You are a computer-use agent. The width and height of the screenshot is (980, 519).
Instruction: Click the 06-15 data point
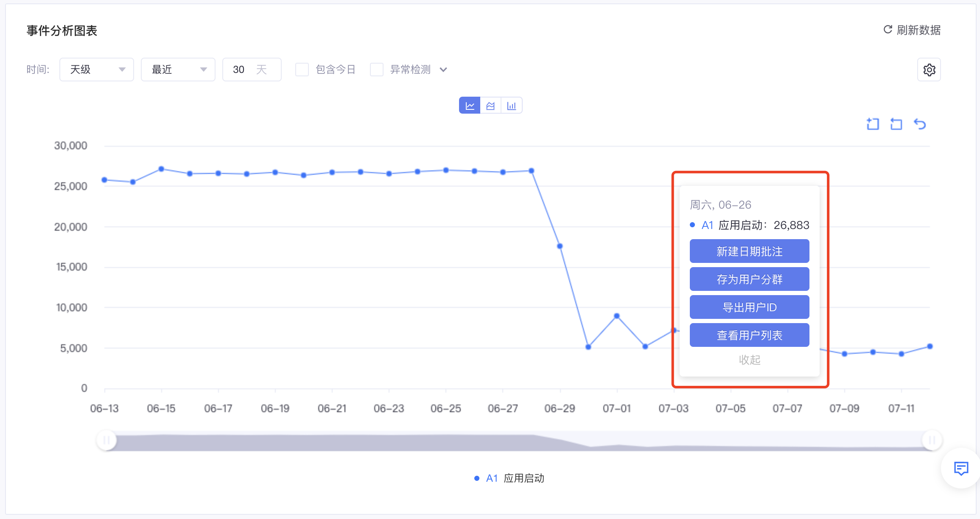[161, 169]
